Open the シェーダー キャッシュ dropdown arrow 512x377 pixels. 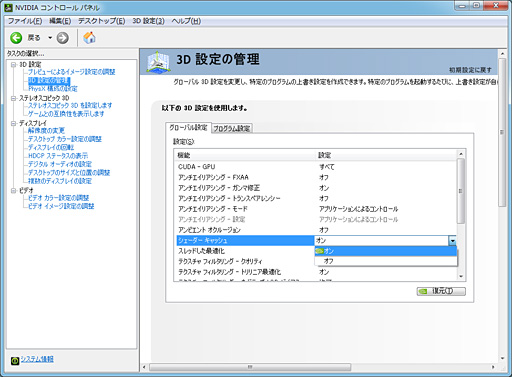pos(452,241)
